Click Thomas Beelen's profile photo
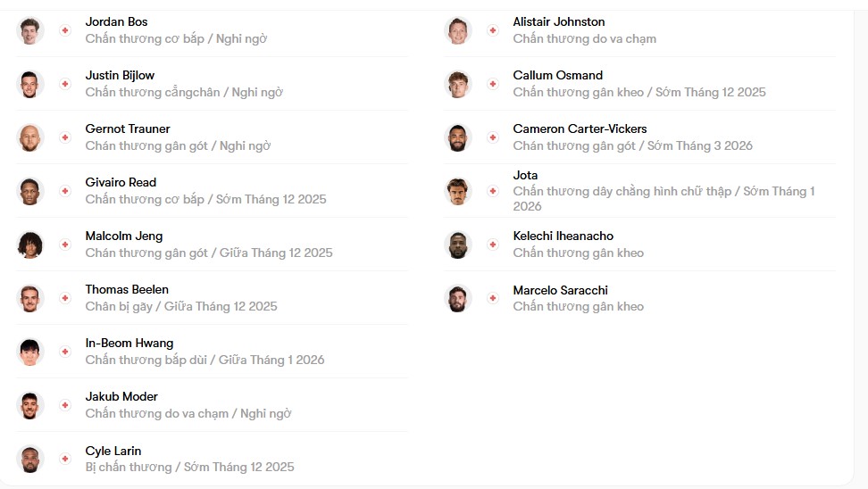Viewport: 868px width, 489px height. [x=30, y=298]
